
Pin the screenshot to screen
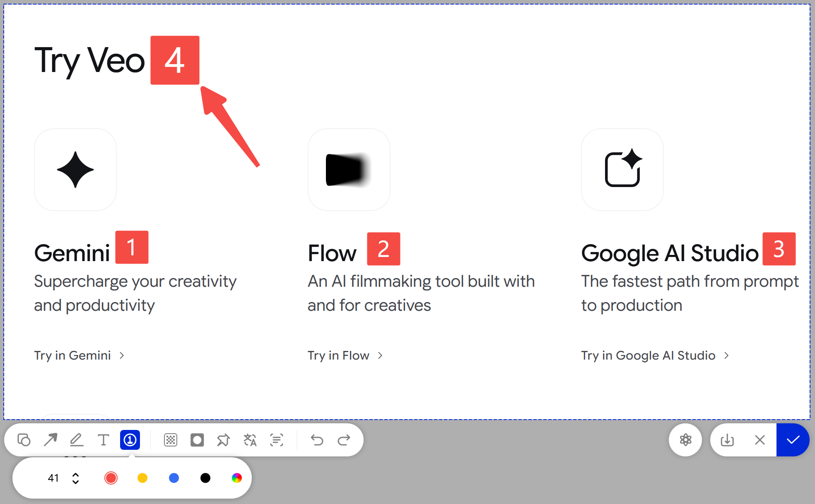point(224,440)
